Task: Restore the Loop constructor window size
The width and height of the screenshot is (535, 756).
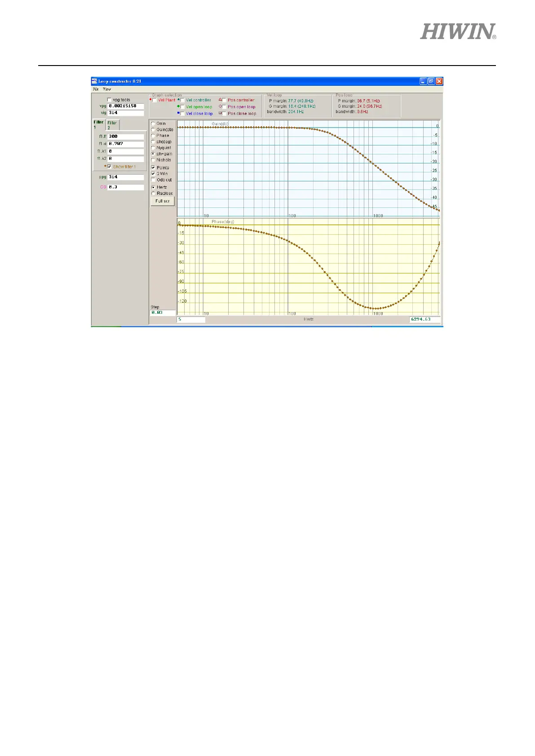Action: [431, 81]
